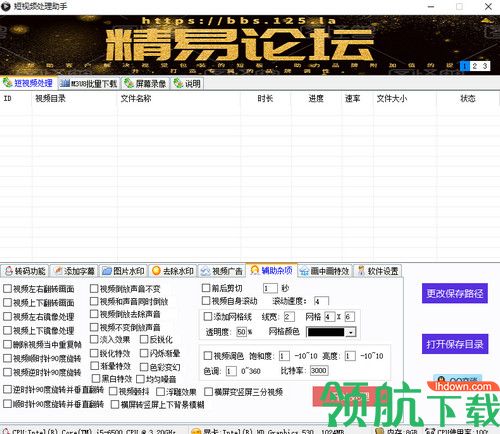The height and width of the screenshot is (434, 500).
Task: Enable 视频和声音同时倒放 checkbox
Action: [x=94, y=301]
